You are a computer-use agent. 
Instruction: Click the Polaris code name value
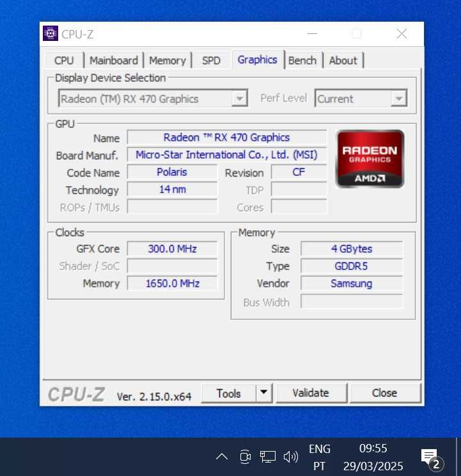(x=172, y=172)
